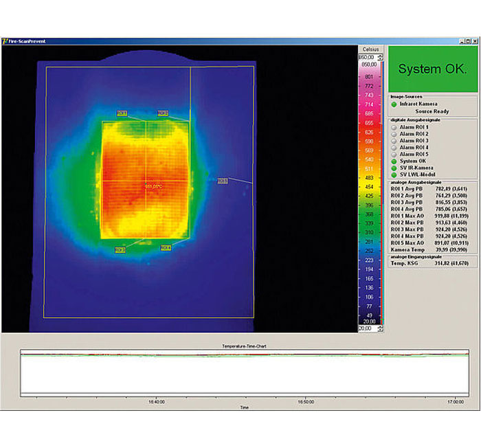Click the 651,05°C hotspot temperature label

pos(155,186)
